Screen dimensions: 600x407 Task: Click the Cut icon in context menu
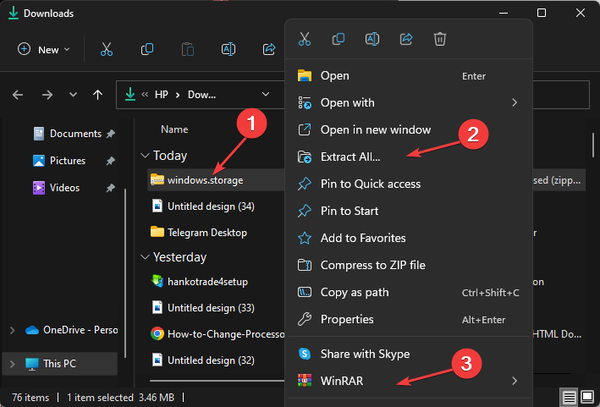305,39
